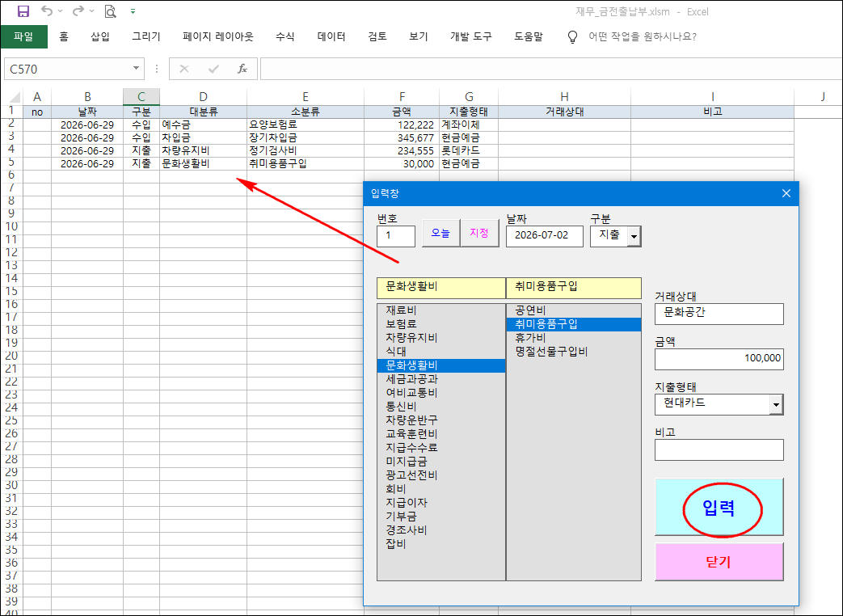Open the Customize Quick Access Toolbar arrow
Screen dimensions: 843x616
(133, 11)
